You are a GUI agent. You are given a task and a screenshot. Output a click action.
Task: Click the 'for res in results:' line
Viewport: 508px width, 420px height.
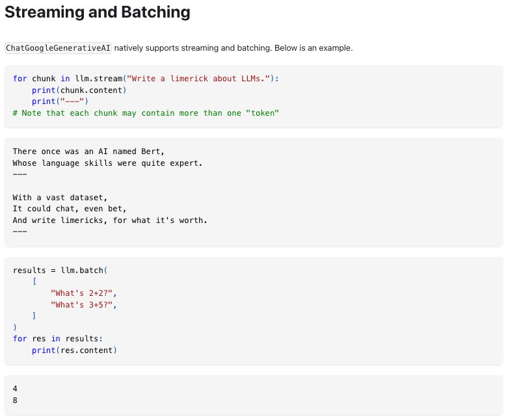tap(58, 338)
